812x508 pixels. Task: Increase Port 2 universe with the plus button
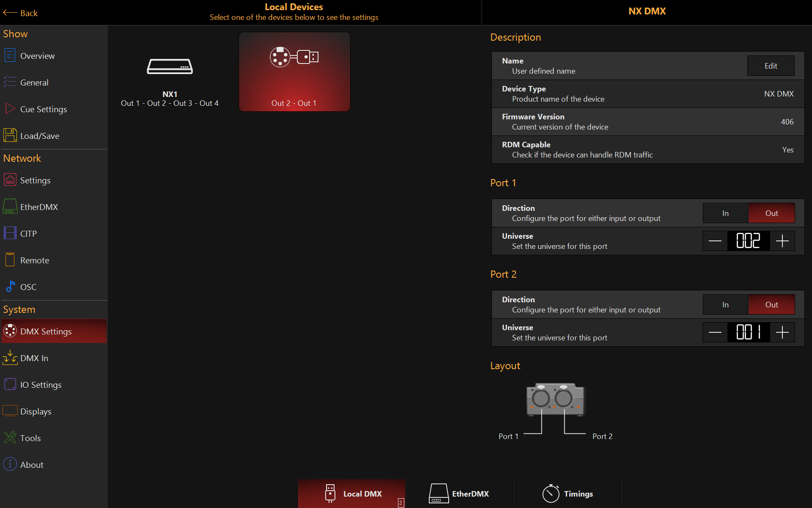[x=782, y=333]
